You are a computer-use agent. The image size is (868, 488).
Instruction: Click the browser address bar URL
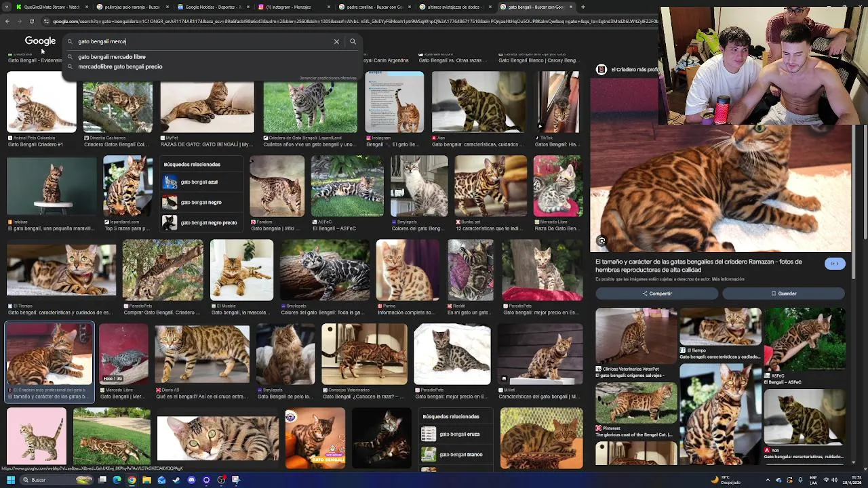tap(349, 21)
